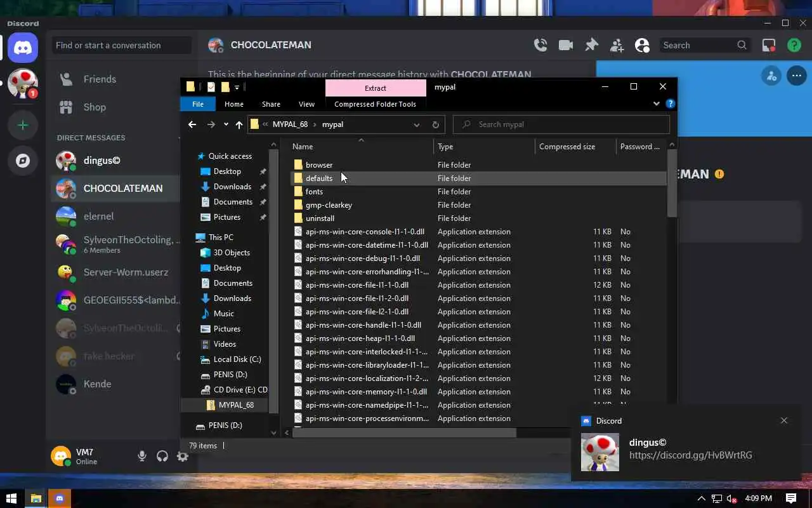Viewport: 812px width, 508px height.
Task: Open recent locations dropdown arrow
Action: click(226, 124)
